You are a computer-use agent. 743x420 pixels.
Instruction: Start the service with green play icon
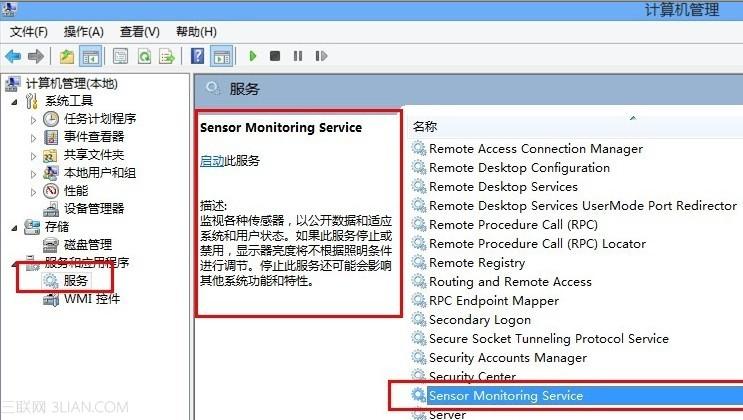tap(253, 56)
